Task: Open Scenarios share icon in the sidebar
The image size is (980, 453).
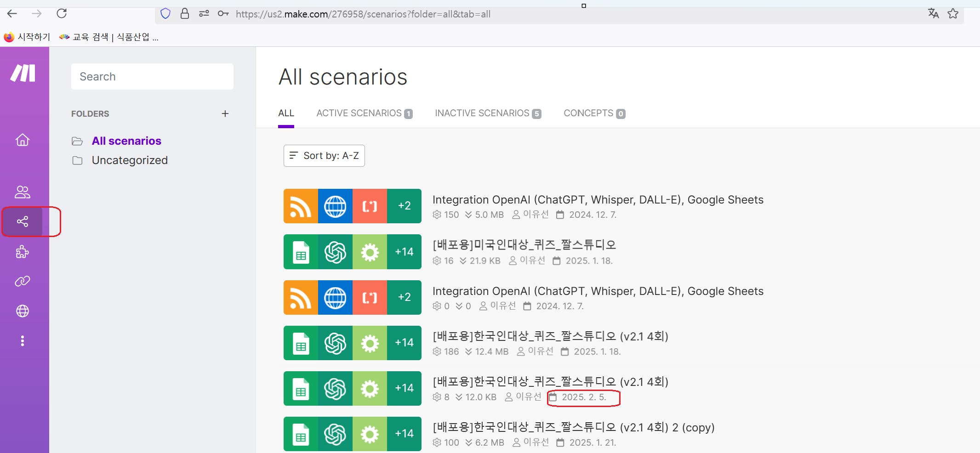Action: click(23, 222)
